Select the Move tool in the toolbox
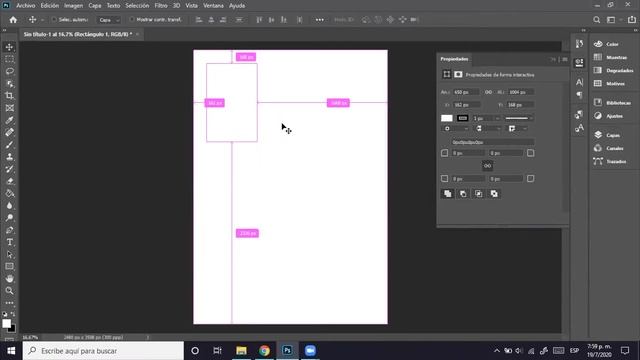Screen dimensions: 640x360 pyautogui.click(x=9, y=47)
